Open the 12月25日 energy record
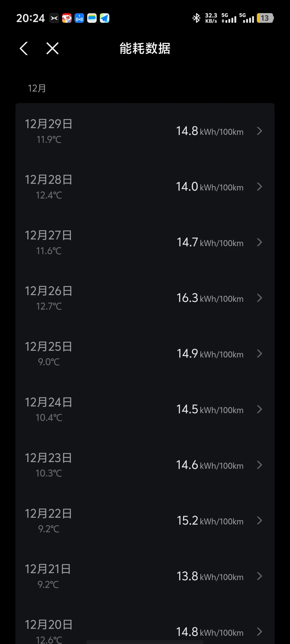290x644 pixels. (x=145, y=354)
